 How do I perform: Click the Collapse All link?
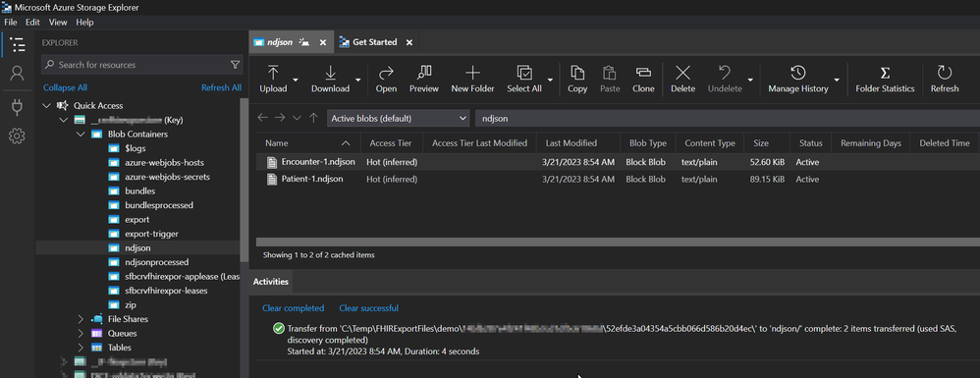click(x=65, y=87)
